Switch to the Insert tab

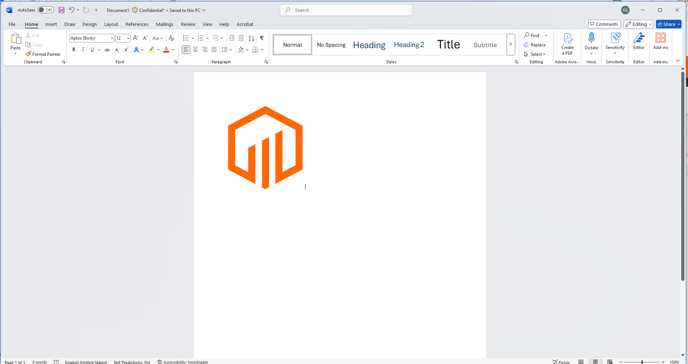click(x=51, y=24)
